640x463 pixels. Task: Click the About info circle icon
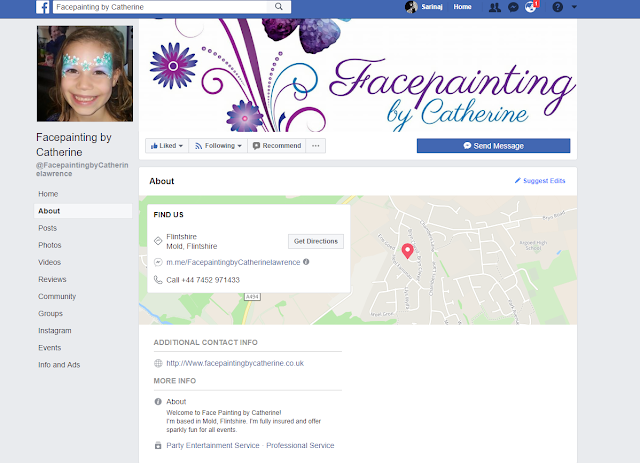pyautogui.click(x=158, y=402)
